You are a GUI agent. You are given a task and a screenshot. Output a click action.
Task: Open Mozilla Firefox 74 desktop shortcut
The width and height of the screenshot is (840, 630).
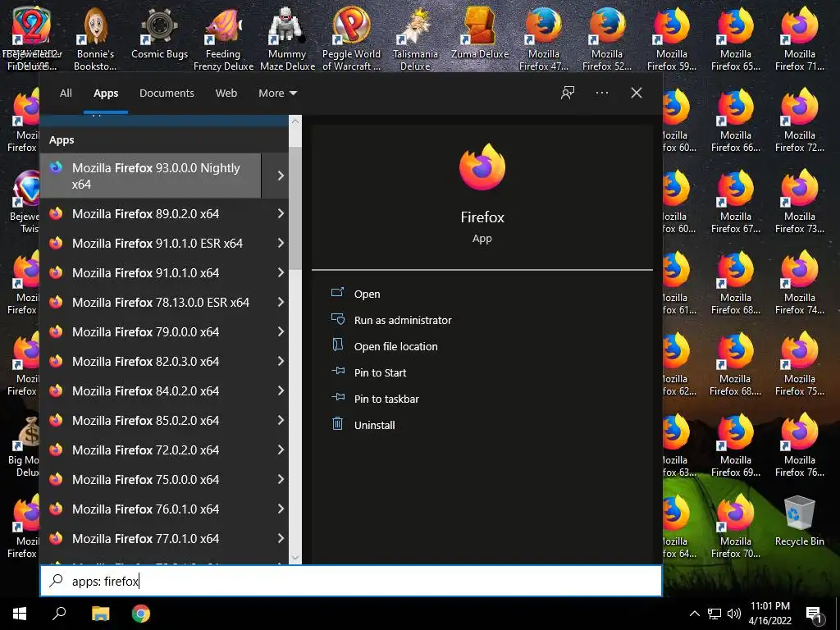[799, 282]
